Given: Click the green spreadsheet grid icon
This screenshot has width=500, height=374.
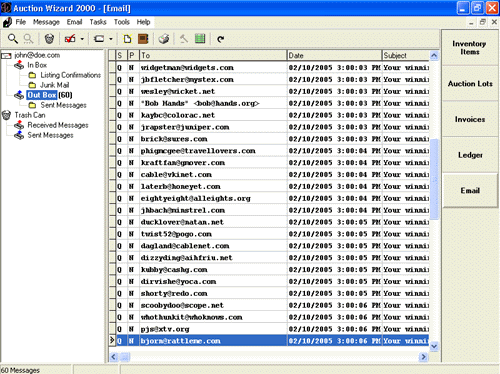Looking at the screenshot, I should click(x=200, y=39).
